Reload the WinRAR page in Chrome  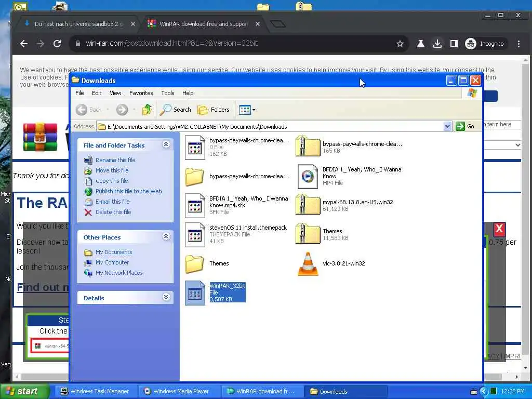tap(57, 44)
